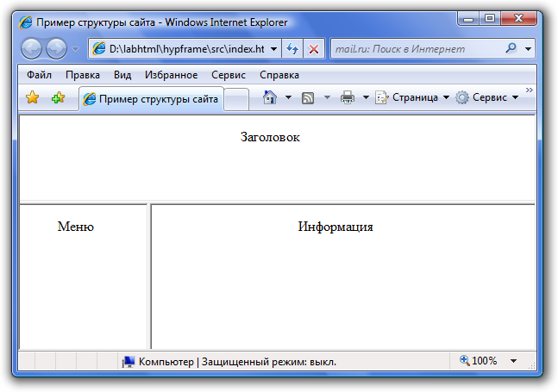
Task: Stop loading with the red X icon
Action: (x=314, y=49)
